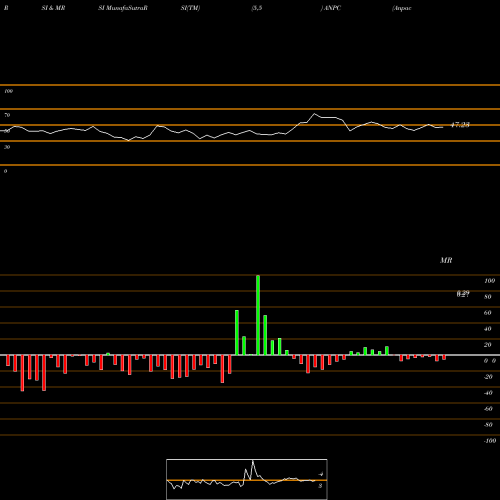
Task: Click the MR axis label -80
Action: [488, 425]
